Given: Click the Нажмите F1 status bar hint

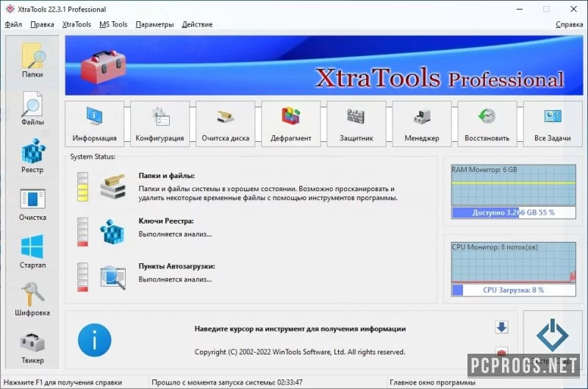Looking at the screenshot, I should click(62, 382).
